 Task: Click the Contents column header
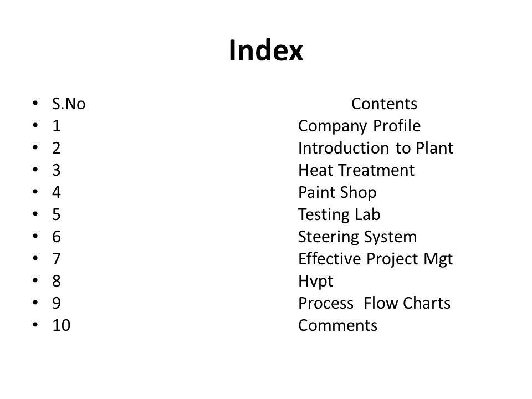[x=384, y=104]
